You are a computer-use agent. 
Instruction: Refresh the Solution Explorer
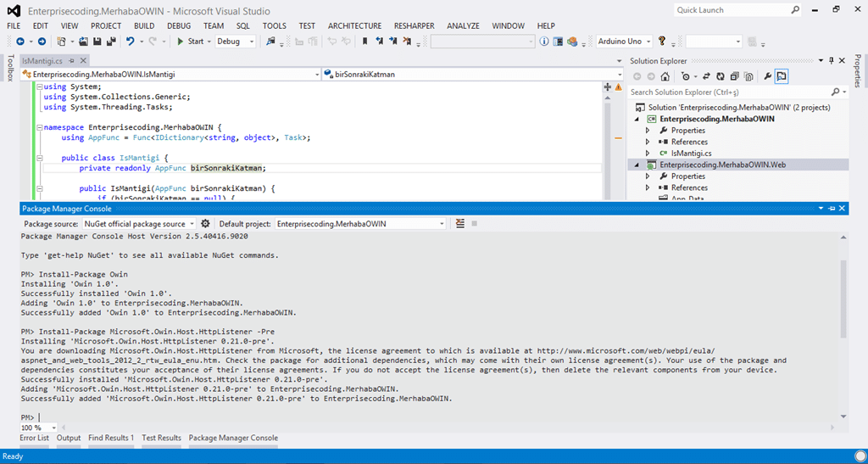(x=721, y=76)
